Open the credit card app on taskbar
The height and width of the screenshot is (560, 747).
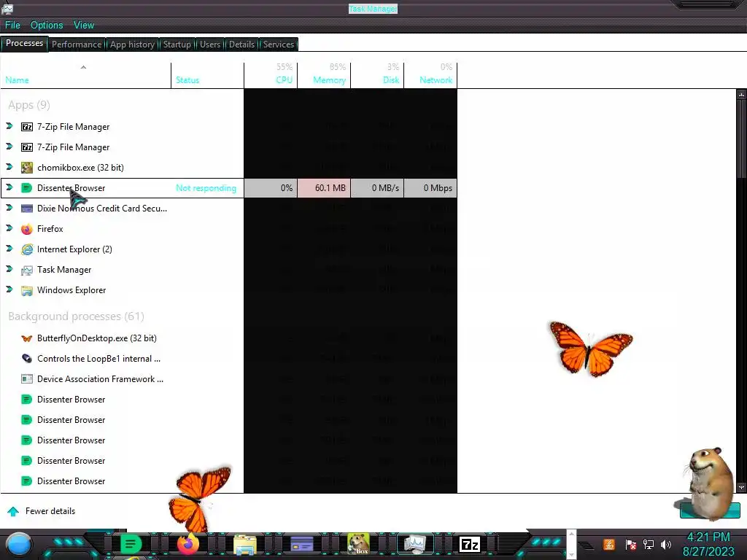coord(302,544)
